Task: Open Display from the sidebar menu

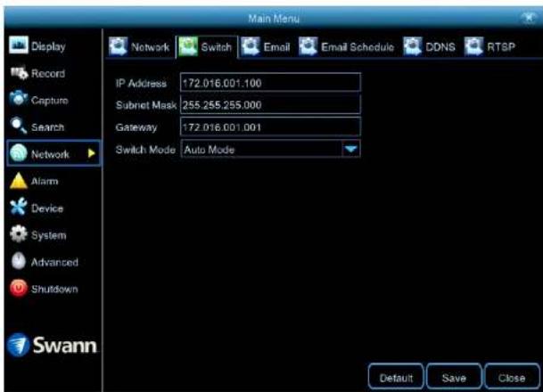Action: [48, 46]
